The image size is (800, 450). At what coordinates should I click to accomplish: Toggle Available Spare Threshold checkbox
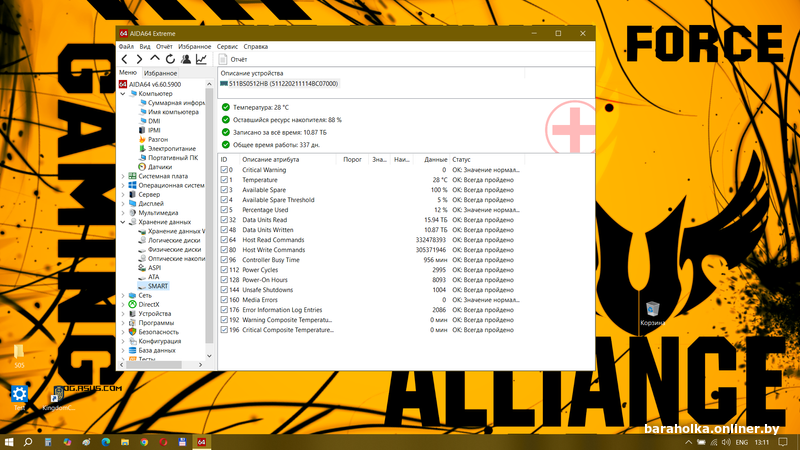pyautogui.click(x=224, y=199)
